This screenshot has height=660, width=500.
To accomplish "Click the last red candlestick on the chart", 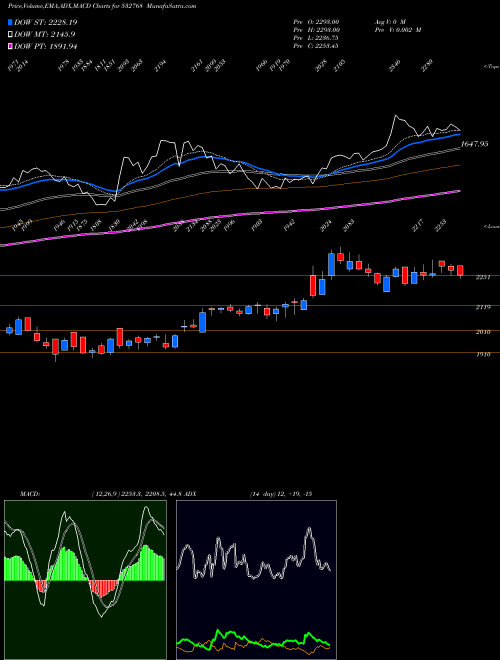I will (460, 271).
